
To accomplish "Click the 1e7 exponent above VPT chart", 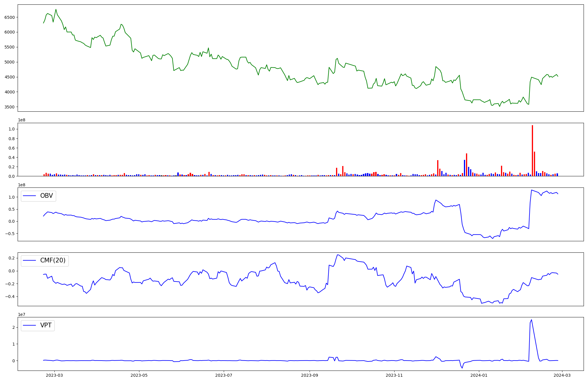I will [x=22, y=314].
